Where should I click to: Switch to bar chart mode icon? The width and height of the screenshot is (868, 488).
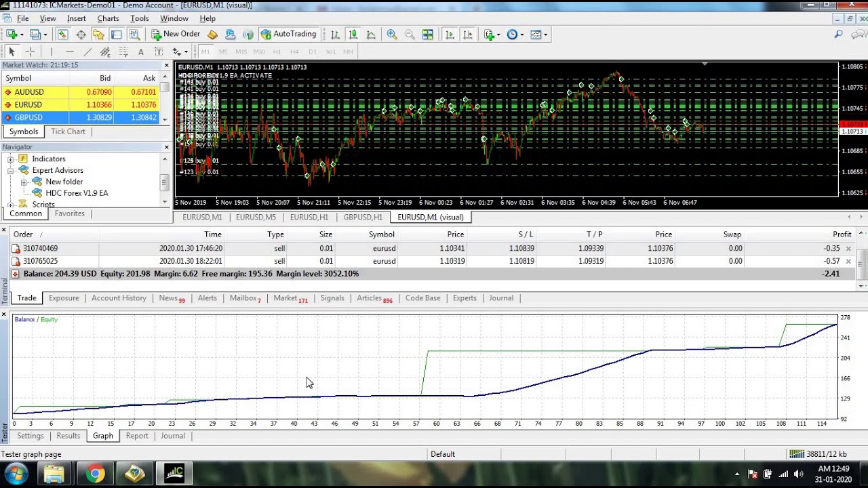pos(335,35)
